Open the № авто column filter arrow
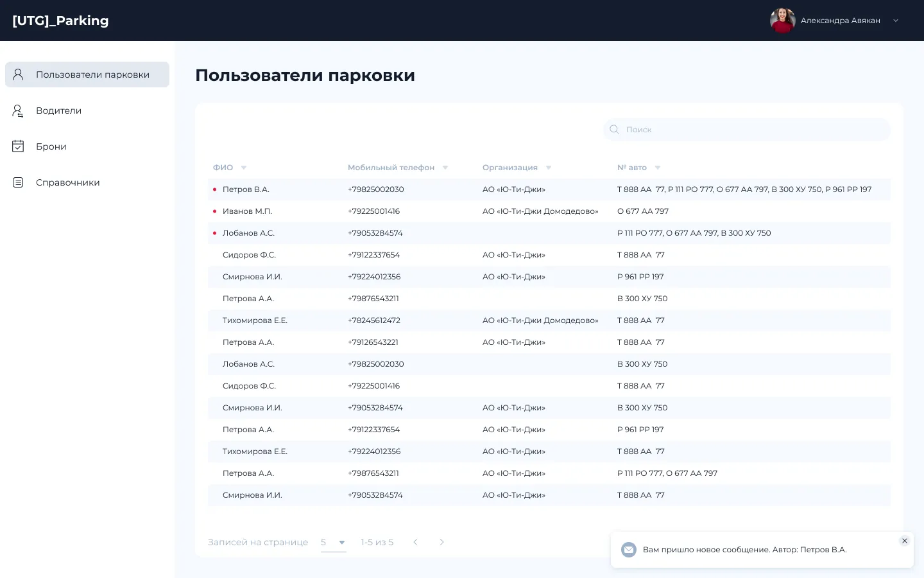 pyautogui.click(x=658, y=168)
